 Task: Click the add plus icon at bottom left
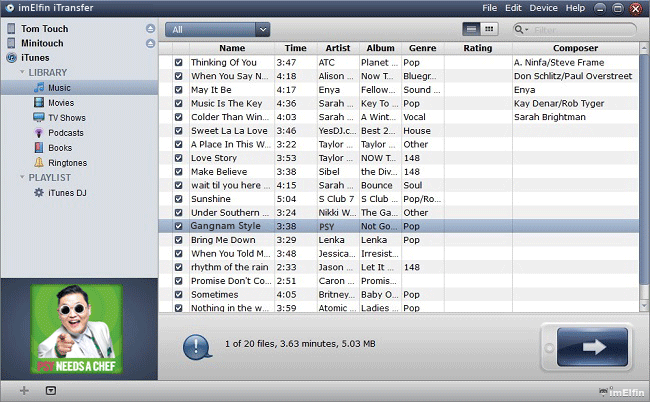24,390
